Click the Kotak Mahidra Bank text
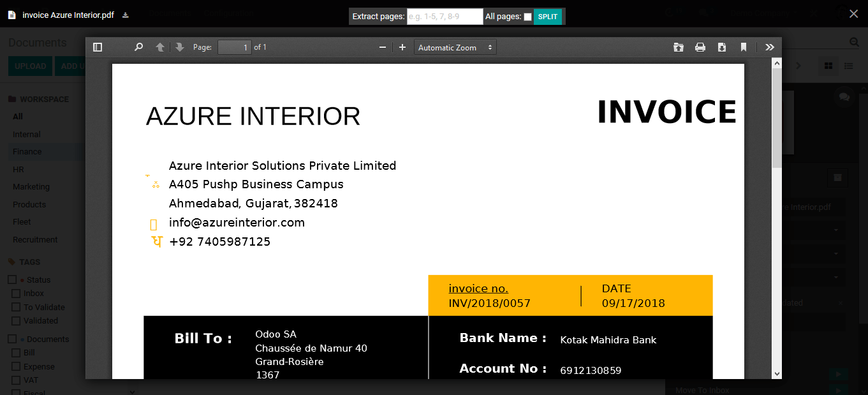The width and height of the screenshot is (868, 395). [x=608, y=340]
